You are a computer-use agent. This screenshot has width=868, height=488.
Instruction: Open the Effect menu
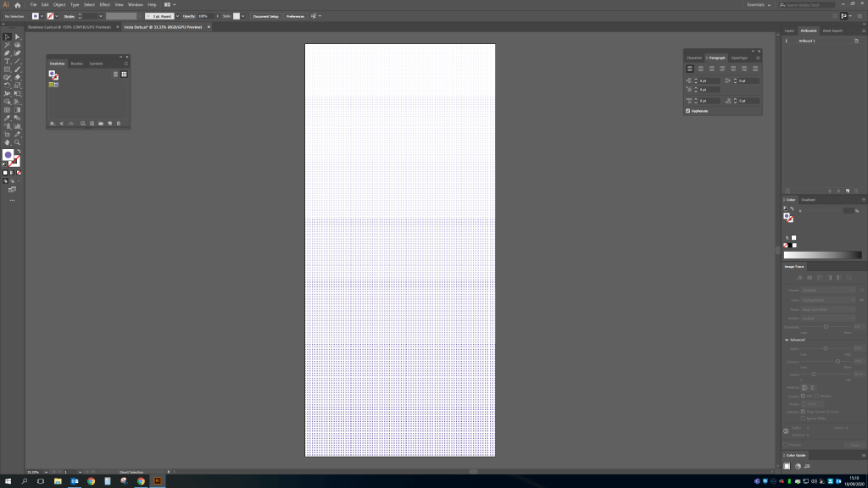[x=104, y=5]
